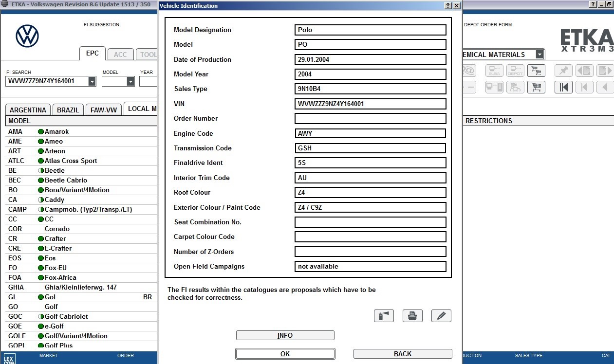
Task: Select the ACC tab
Action: (x=120, y=54)
